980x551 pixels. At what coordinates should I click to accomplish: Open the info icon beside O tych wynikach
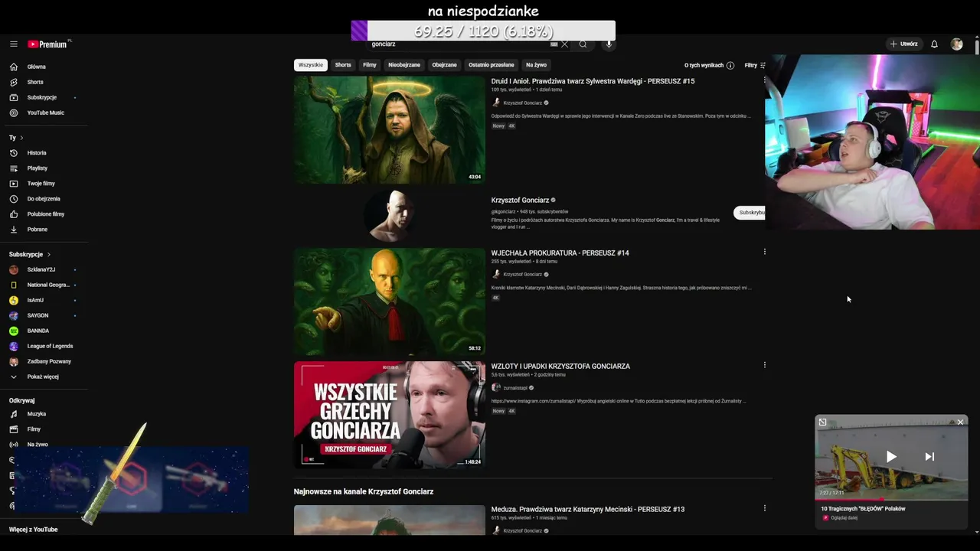730,66
